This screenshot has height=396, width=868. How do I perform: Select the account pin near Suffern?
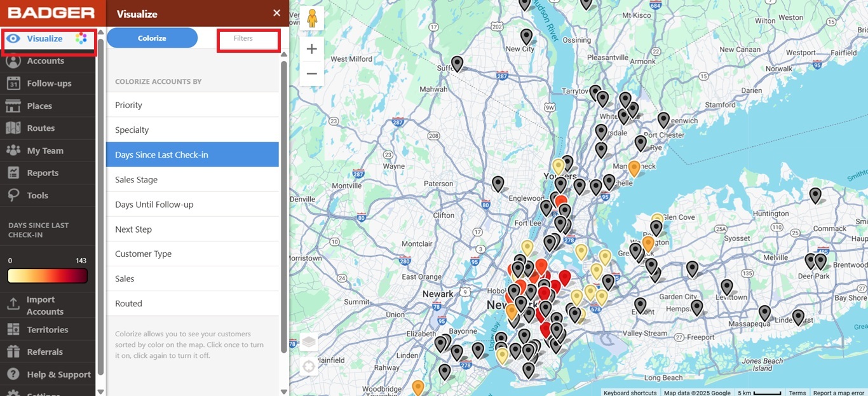point(457,64)
